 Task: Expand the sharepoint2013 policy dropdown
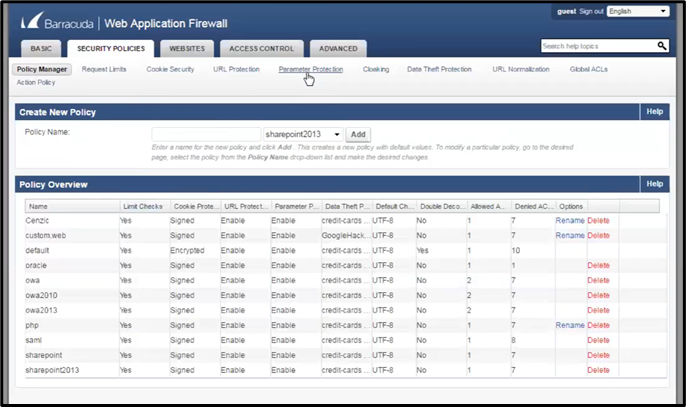tap(304, 134)
